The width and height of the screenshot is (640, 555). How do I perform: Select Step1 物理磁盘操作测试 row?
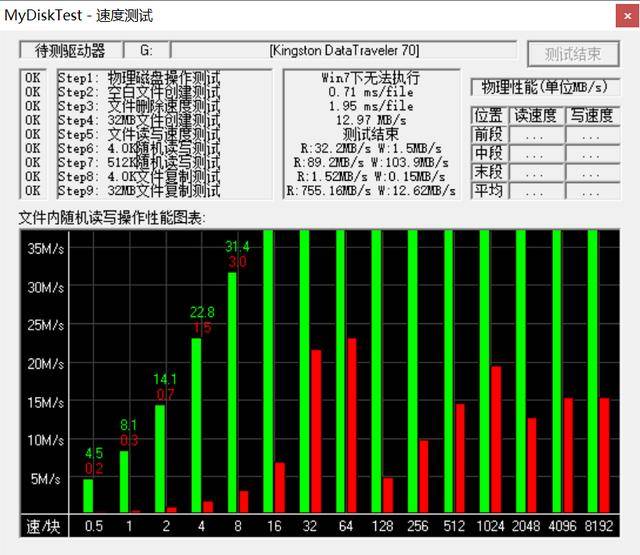tap(139, 78)
